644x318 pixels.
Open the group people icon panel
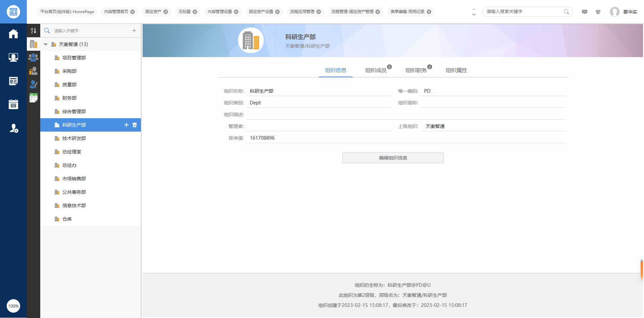[x=33, y=57]
